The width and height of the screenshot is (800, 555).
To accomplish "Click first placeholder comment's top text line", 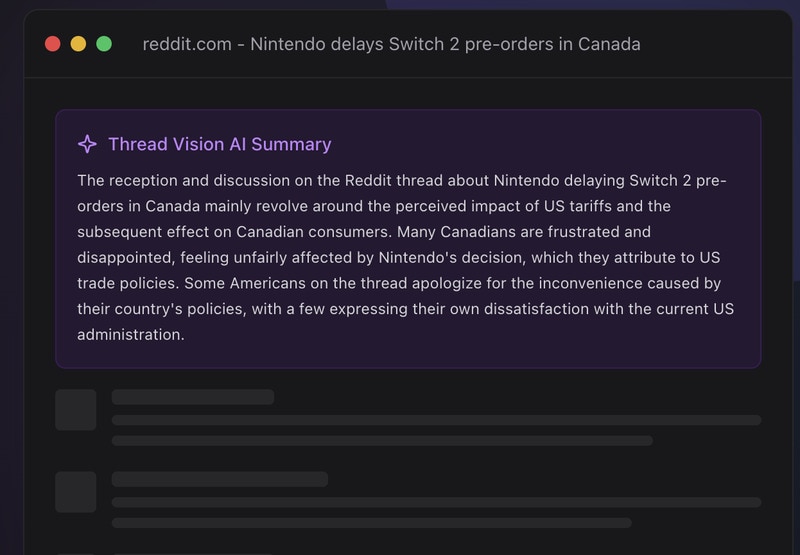I will [436, 420].
